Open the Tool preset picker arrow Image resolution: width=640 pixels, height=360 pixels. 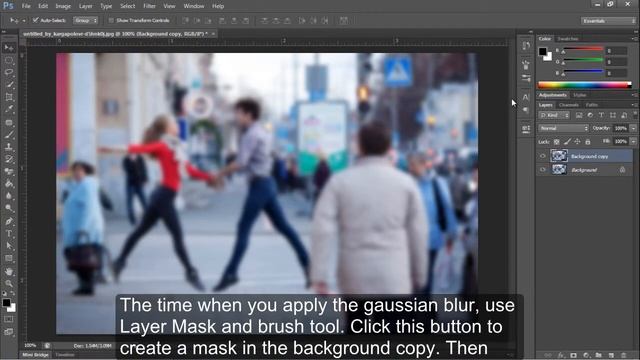pos(24,20)
